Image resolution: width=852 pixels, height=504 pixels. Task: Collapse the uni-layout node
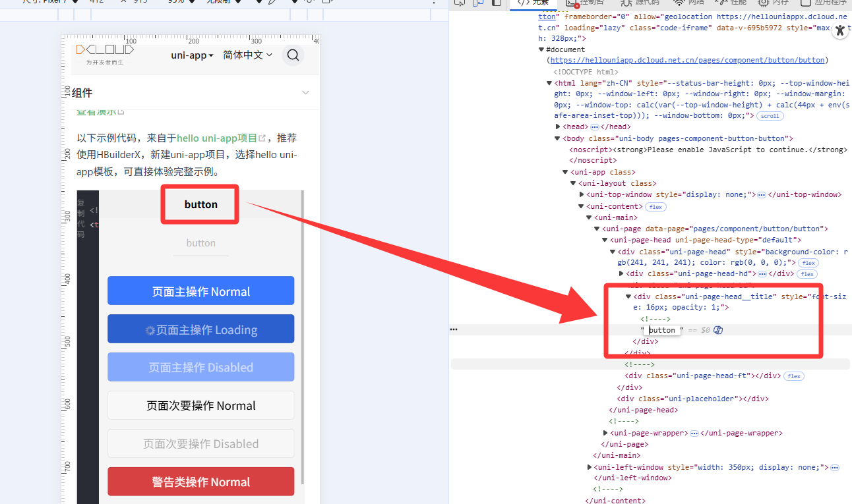[573, 183]
